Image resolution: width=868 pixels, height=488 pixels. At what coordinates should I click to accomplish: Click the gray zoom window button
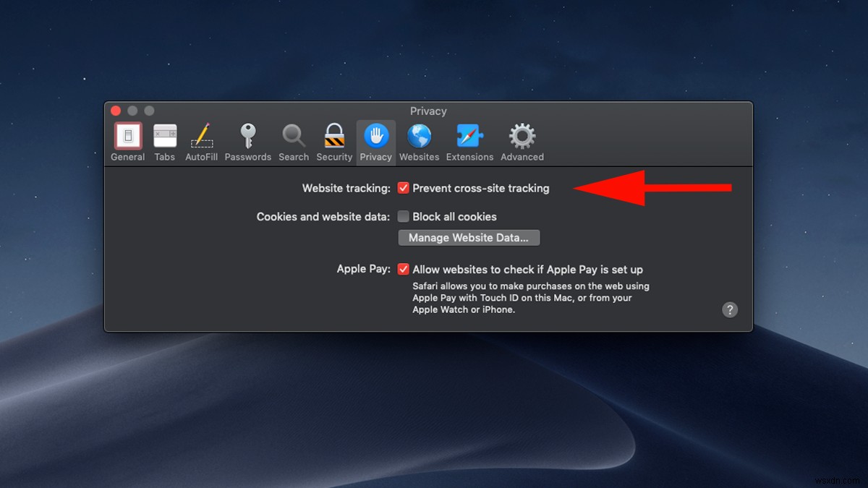click(x=149, y=111)
